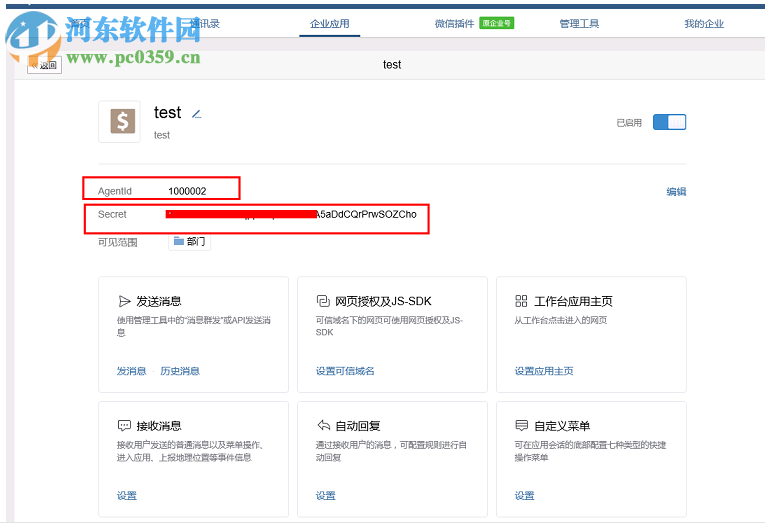Click the 可见范围 label
This screenshot has width=765, height=523.
click(x=118, y=242)
